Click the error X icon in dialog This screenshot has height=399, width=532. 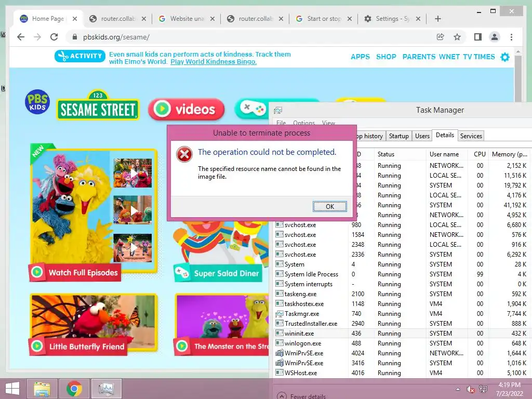(184, 155)
